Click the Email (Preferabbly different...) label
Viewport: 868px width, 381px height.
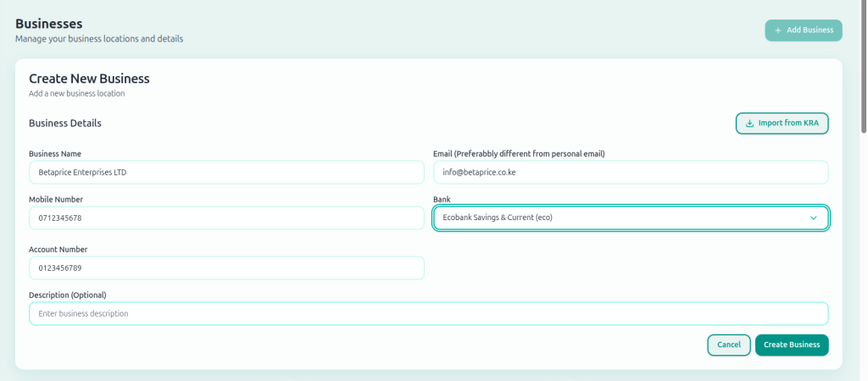[x=519, y=154]
